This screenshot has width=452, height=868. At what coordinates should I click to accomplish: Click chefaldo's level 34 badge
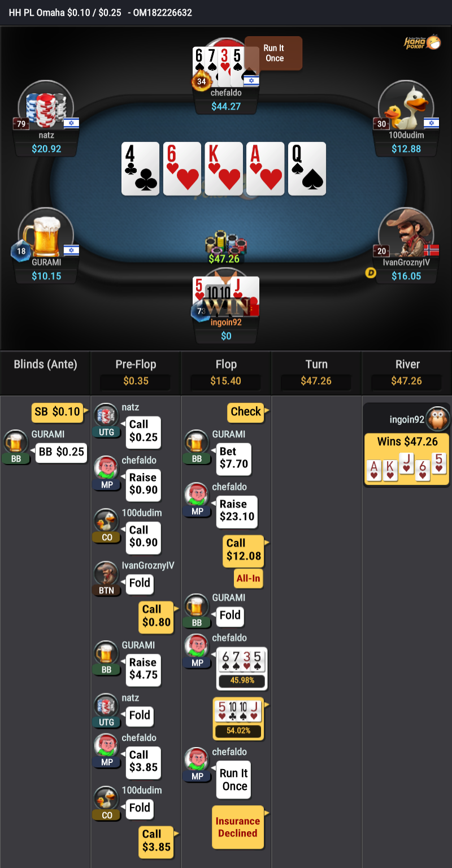pos(201,81)
